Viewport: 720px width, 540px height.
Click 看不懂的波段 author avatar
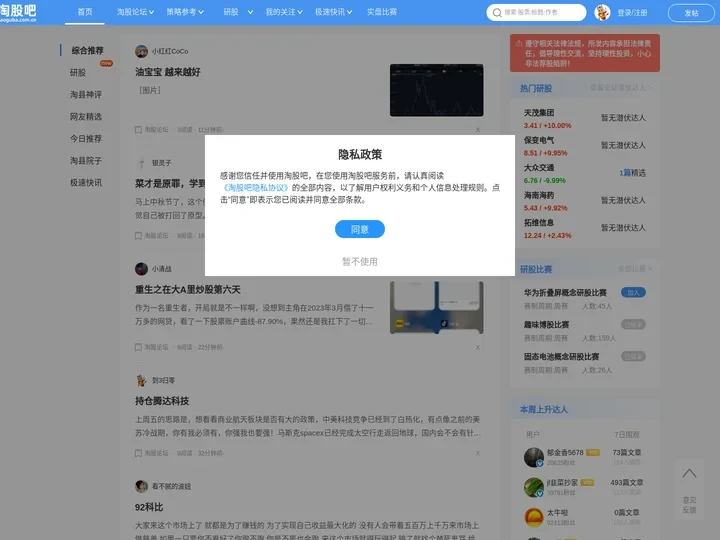141,486
